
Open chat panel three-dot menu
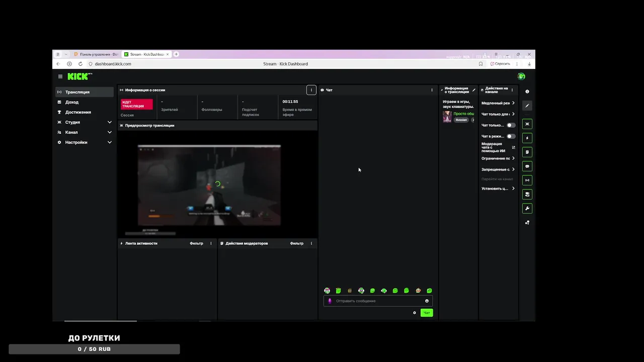point(432,90)
